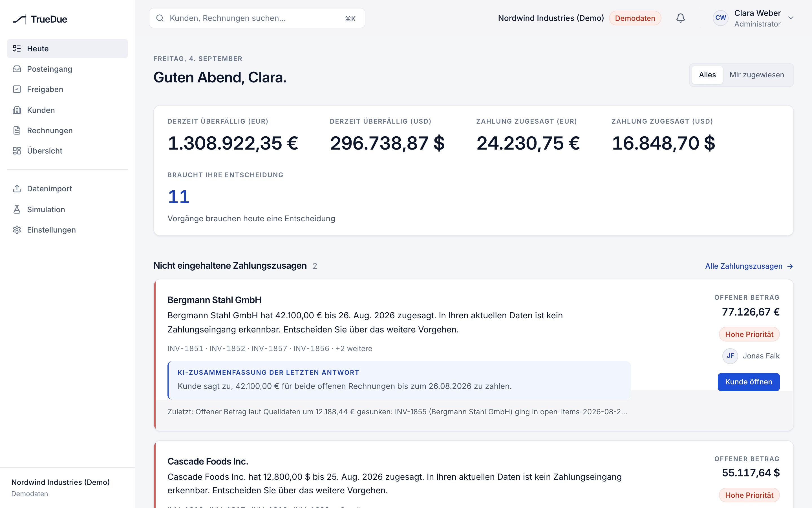Expand the Clara Weber account menu chevron

pos(791,18)
